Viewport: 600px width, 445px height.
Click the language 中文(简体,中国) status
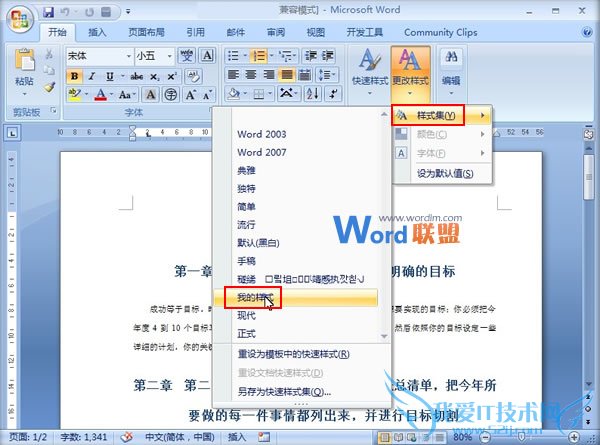(x=179, y=437)
